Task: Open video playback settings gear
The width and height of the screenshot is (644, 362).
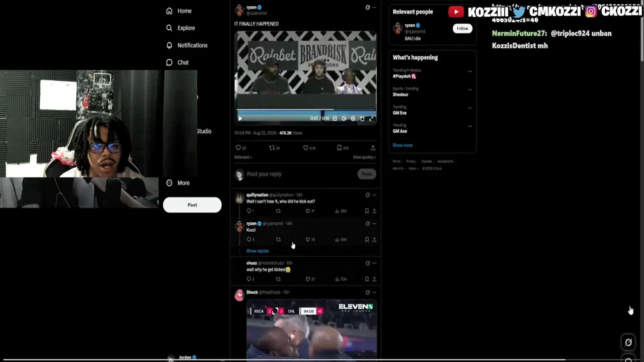Action: point(353,119)
